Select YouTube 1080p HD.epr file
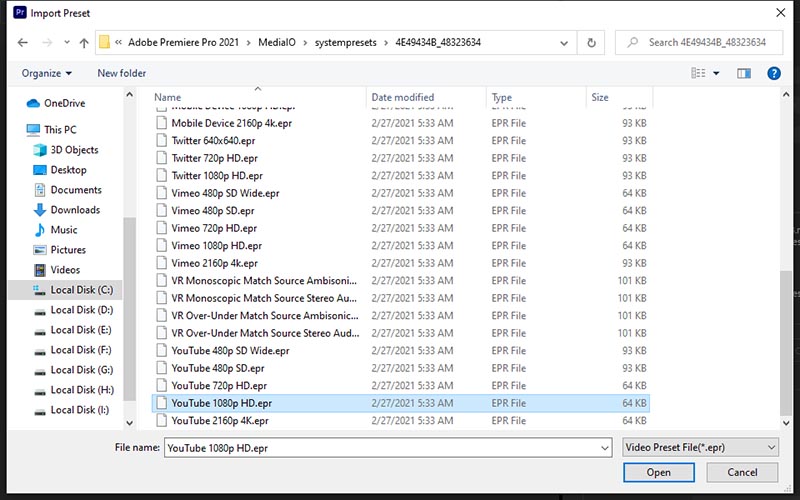This screenshot has width=800, height=500. coord(401,403)
